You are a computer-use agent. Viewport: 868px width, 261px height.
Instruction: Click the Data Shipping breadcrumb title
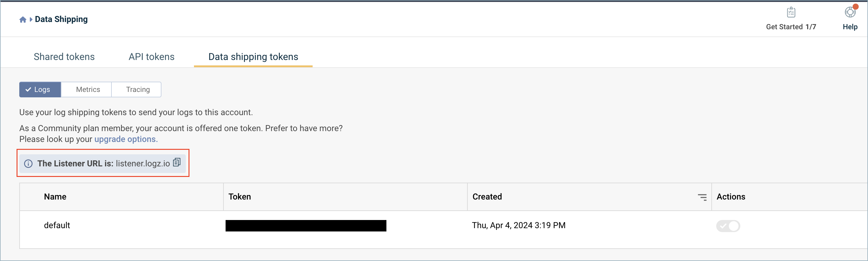[61, 19]
